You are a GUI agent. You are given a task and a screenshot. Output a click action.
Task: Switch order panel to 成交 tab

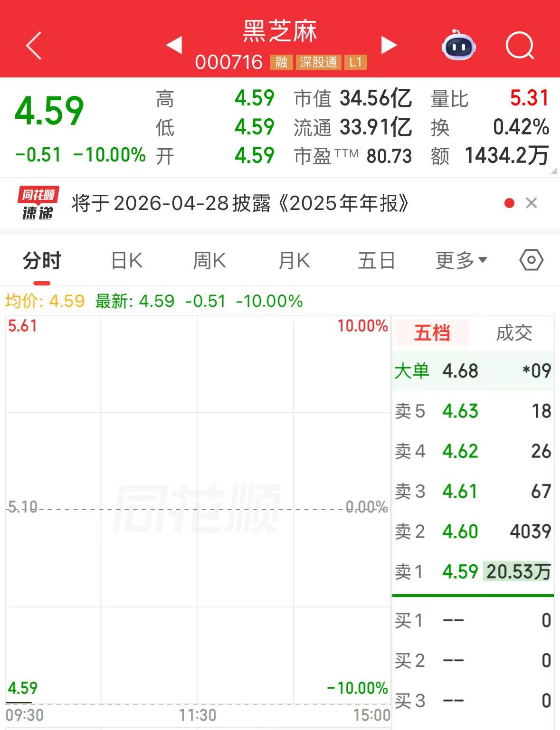point(514,333)
